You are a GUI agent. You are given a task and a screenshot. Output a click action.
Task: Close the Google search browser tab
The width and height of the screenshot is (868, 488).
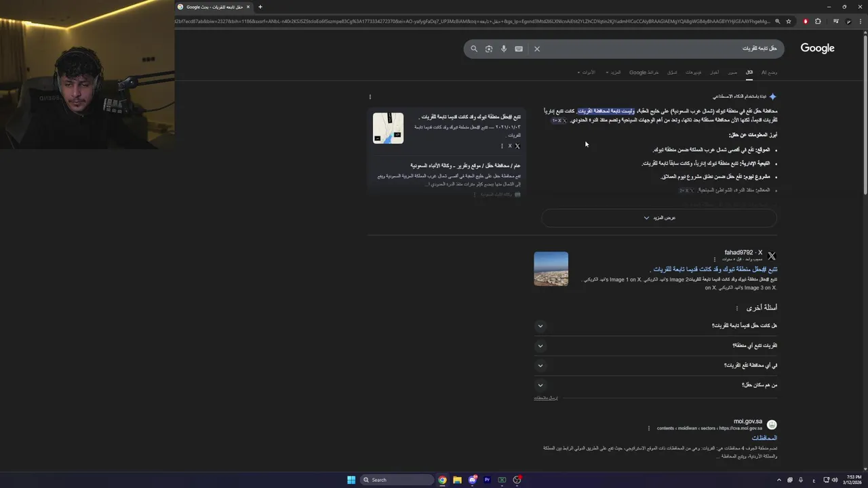pos(248,7)
